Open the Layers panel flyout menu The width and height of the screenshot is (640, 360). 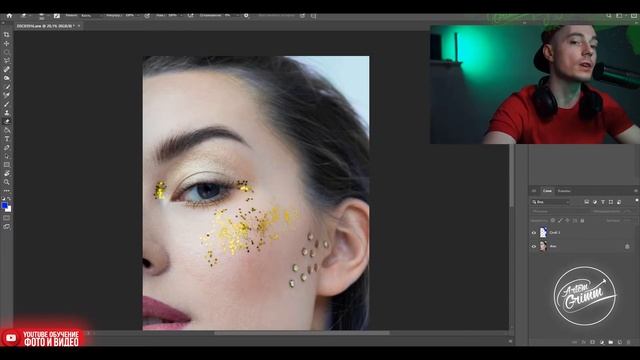(636, 191)
